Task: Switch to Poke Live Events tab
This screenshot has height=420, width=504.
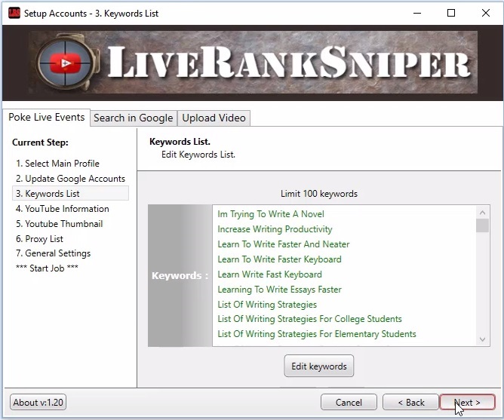Action: (47, 118)
